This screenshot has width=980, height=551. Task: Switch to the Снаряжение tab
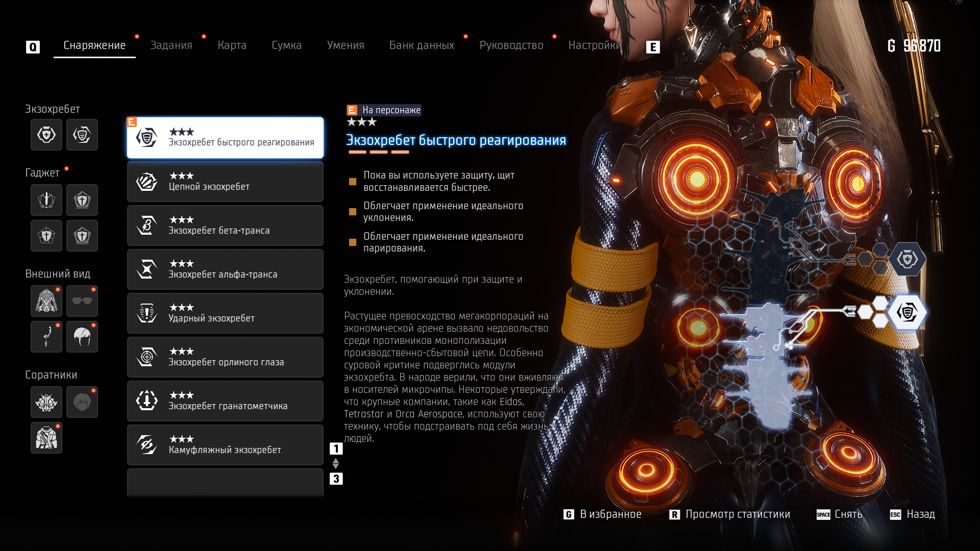[94, 45]
